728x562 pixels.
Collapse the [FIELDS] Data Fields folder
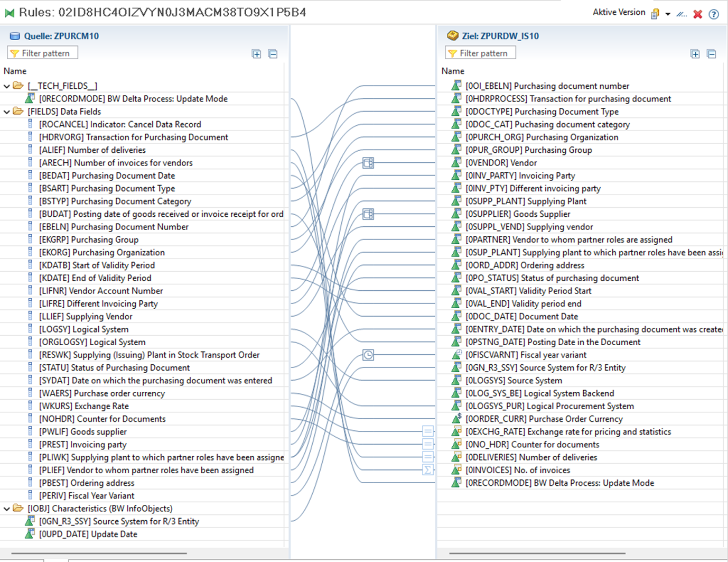pyautogui.click(x=7, y=112)
